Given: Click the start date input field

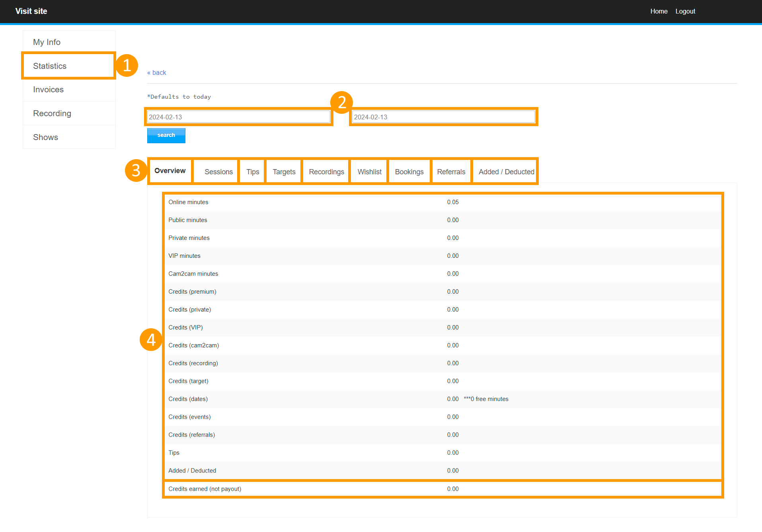Looking at the screenshot, I should click(238, 117).
